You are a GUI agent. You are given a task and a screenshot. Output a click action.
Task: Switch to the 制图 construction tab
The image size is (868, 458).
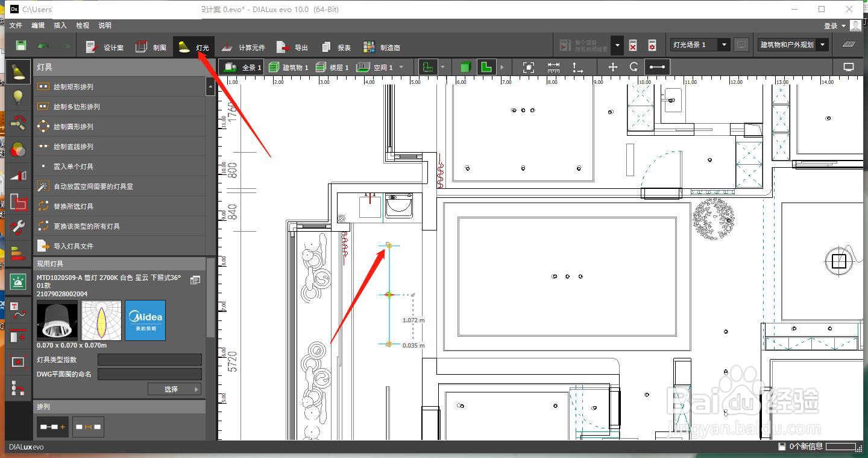(151, 47)
